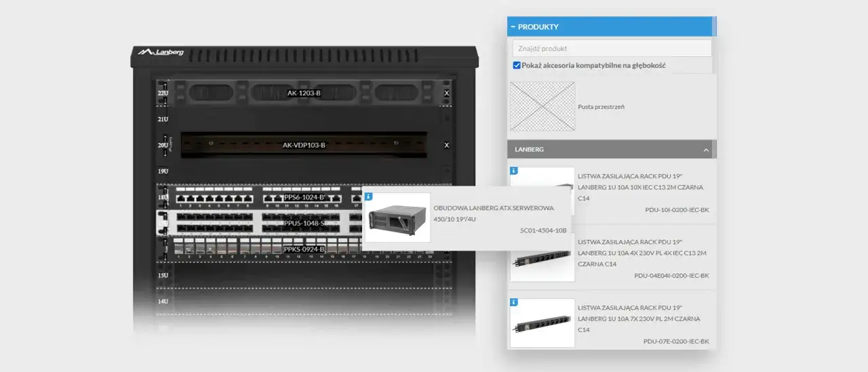Click the 7X 230V PL power strip description
The height and width of the screenshot is (372, 868).
coord(639,318)
